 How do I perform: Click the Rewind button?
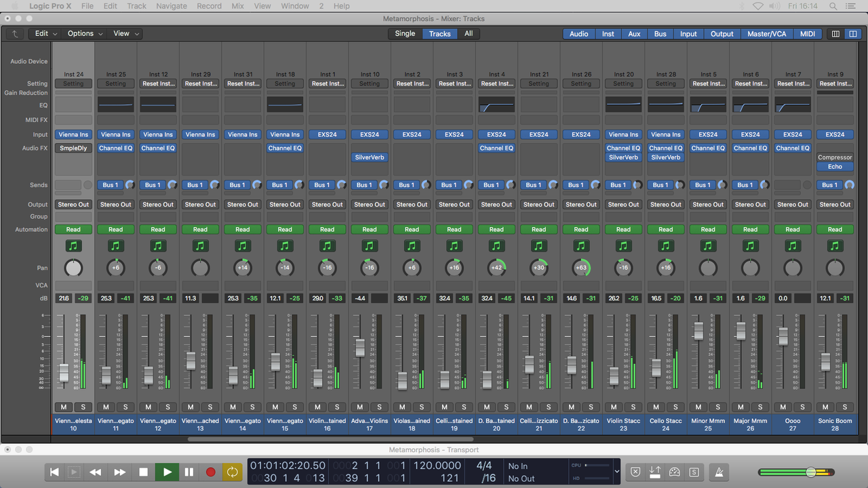coord(96,472)
